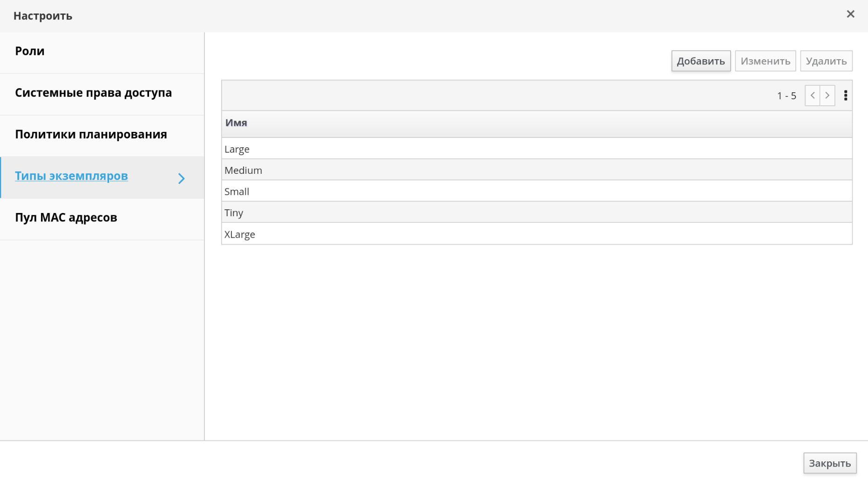
Task: Go to previous page of results
Action: tap(812, 96)
